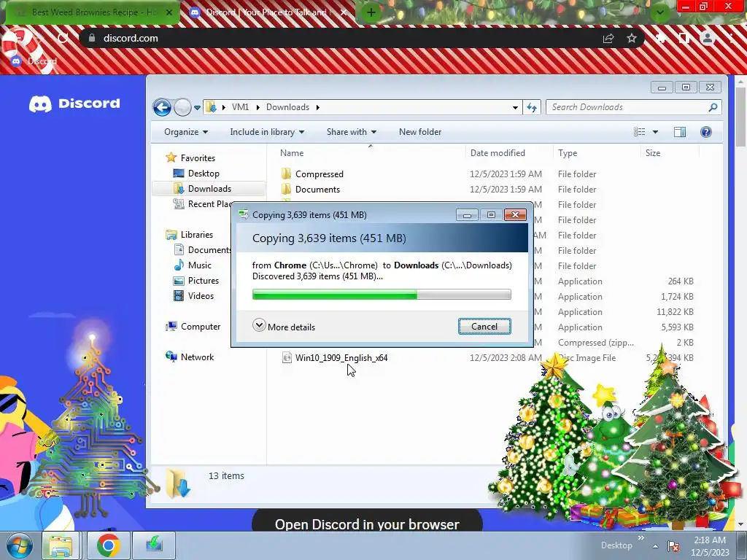
Task: Click the Explorer forward navigation arrow
Action: (182, 107)
